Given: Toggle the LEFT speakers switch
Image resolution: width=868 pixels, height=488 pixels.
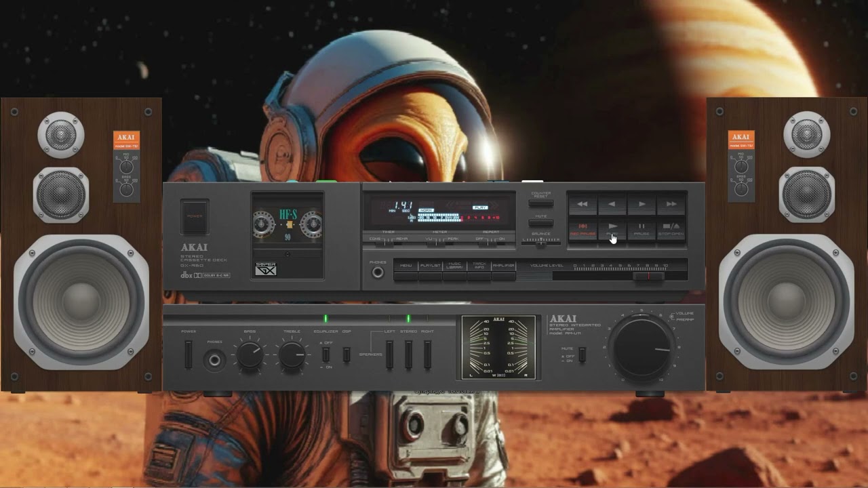Looking at the screenshot, I should (389, 354).
